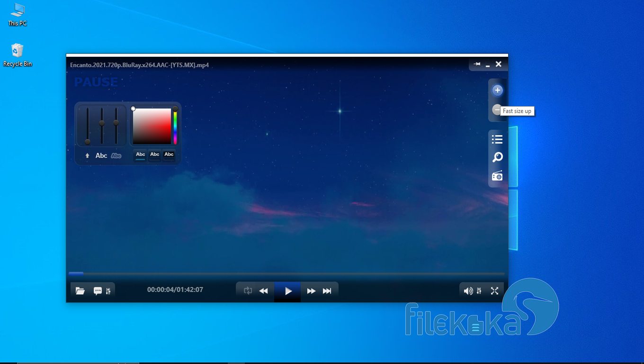Screen dimensions: 644x364
Task: Click the Play button
Action: click(x=287, y=291)
